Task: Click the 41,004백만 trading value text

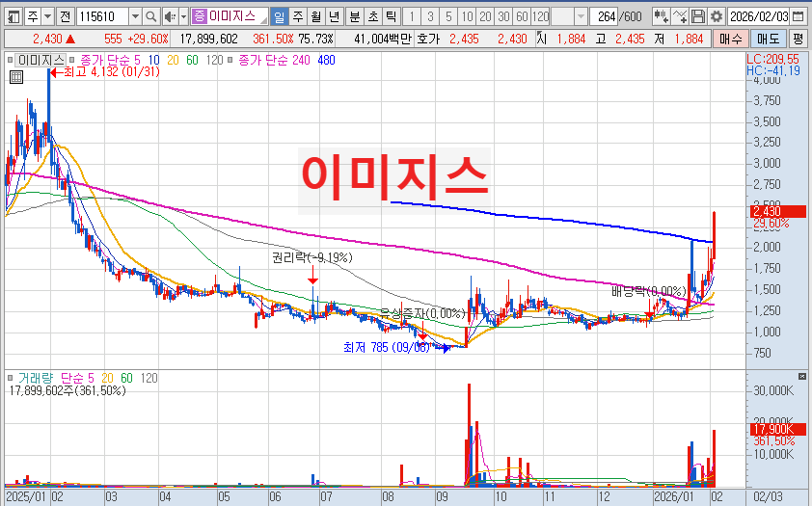Action: click(x=383, y=39)
